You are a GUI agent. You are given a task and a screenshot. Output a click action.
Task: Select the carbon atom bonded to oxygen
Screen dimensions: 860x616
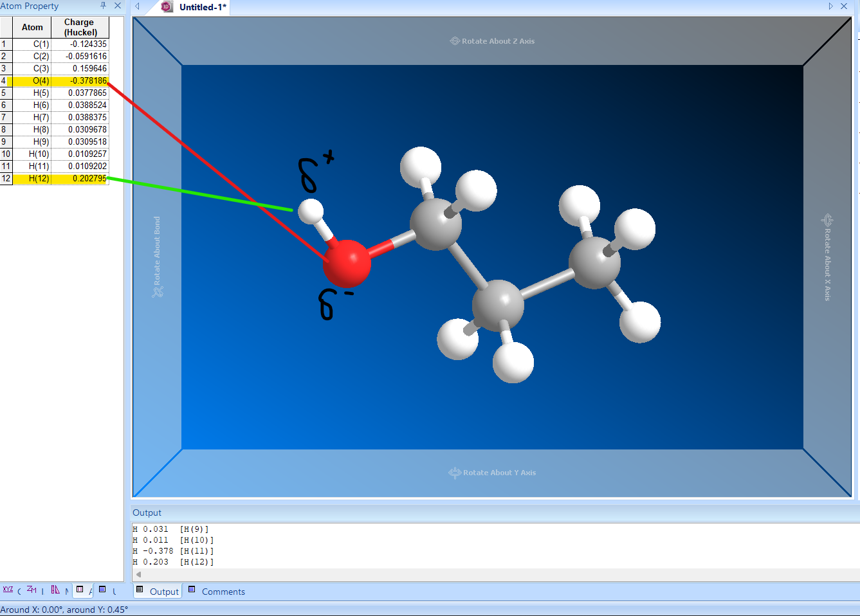pos(435,224)
